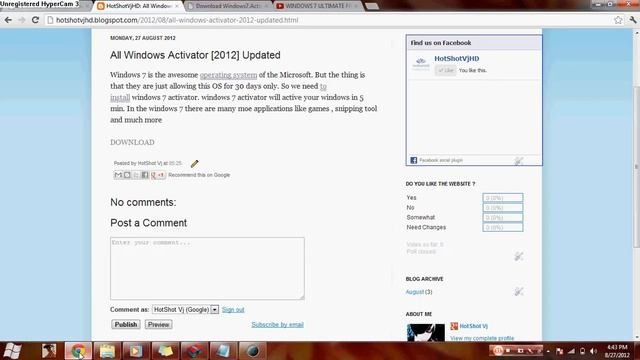Switch to the HotShotVjHD blog tab

point(138,6)
